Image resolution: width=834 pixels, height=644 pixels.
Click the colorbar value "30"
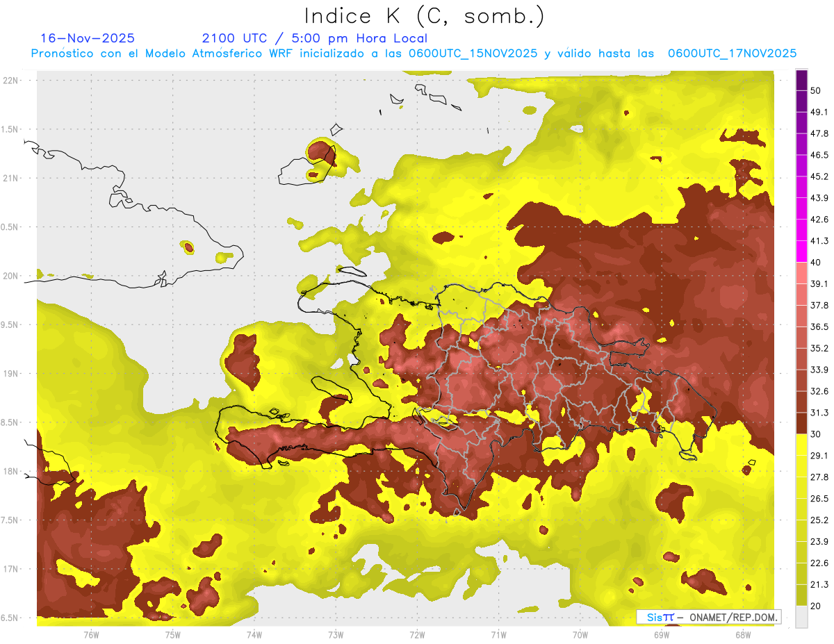click(x=815, y=434)
